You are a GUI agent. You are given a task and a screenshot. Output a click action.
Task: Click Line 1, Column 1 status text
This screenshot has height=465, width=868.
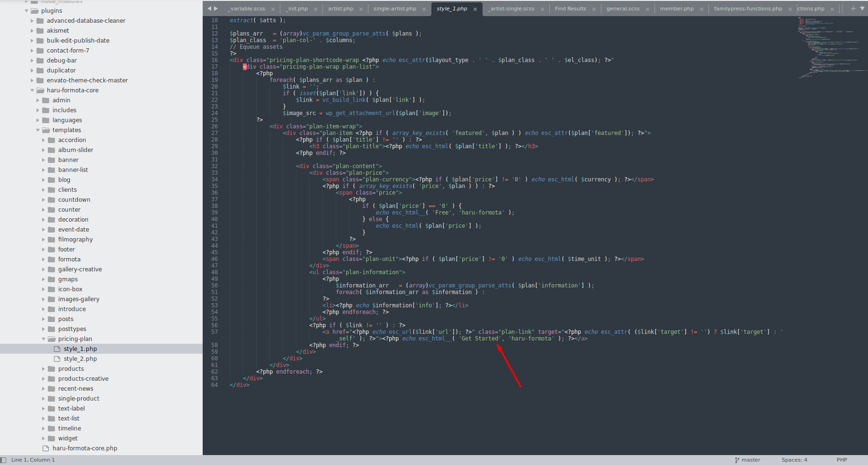(33, 460)
